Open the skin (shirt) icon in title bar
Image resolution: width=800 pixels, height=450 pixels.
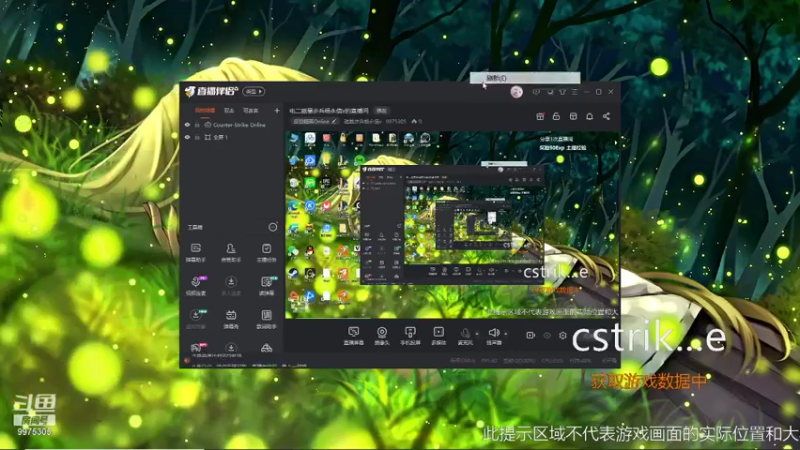coord(562,92)
